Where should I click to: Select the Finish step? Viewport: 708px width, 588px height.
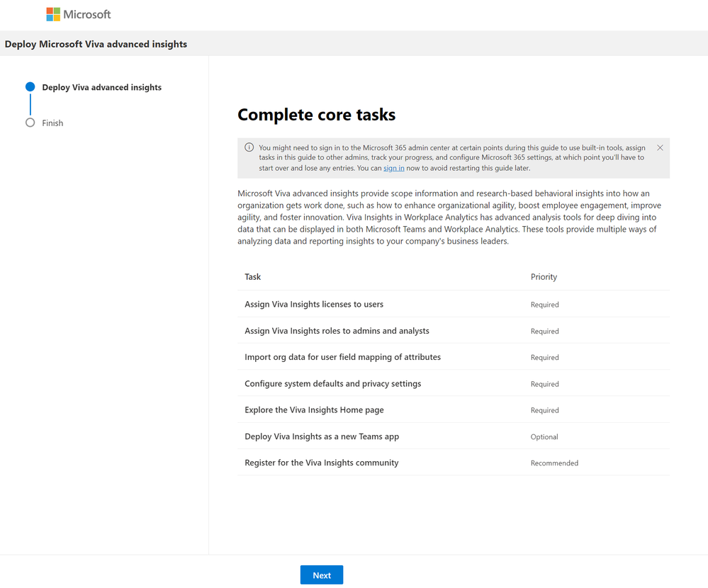[52, 123]
